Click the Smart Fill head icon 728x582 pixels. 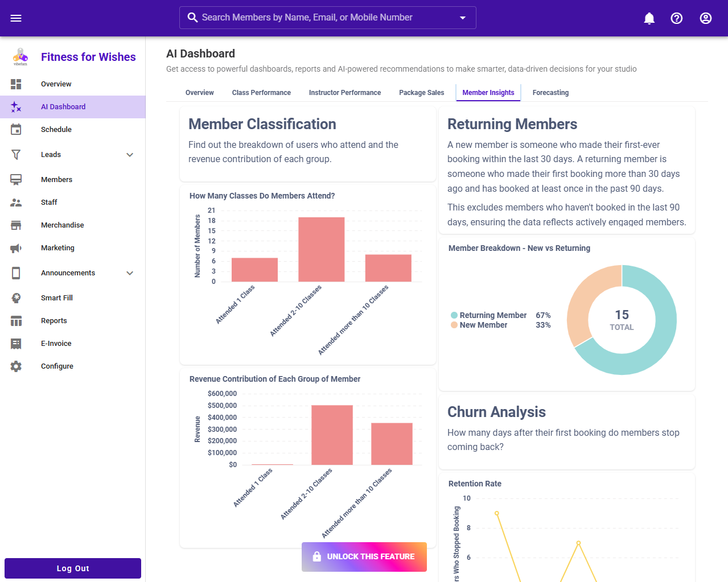tap(16, 298)
